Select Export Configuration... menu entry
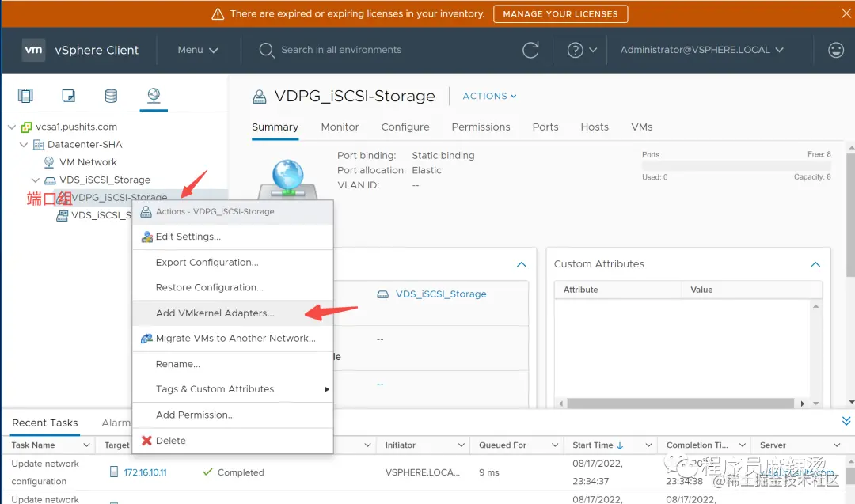This screenshot has height=504, width=855. point(233,262)
